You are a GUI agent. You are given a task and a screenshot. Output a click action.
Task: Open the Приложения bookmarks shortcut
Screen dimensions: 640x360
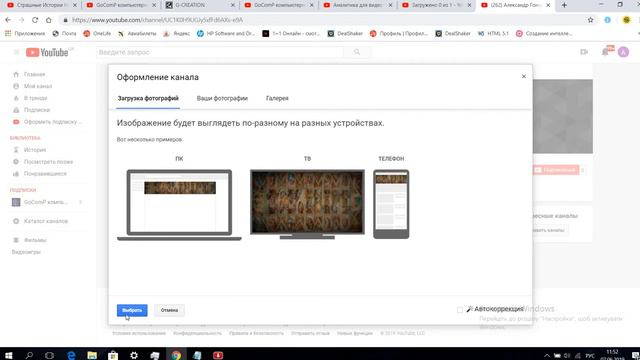point(25,33)
